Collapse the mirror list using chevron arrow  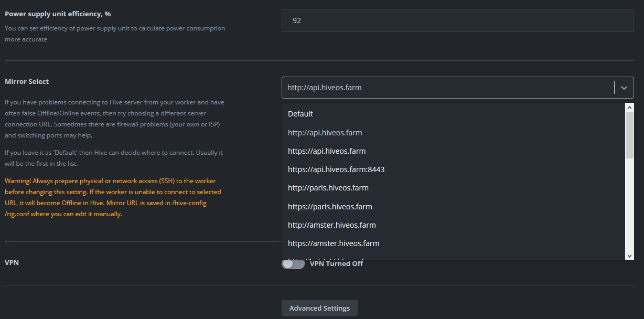[624, 88]
